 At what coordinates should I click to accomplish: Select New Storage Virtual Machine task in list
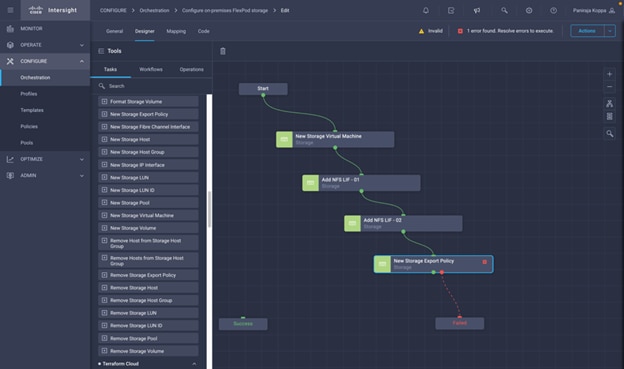click(148, 215)
